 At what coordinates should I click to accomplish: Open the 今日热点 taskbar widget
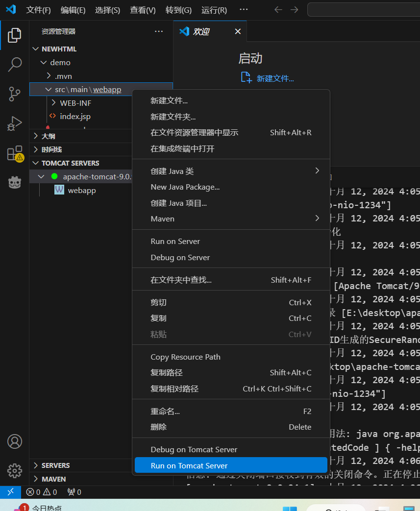(x=38, y=508)
